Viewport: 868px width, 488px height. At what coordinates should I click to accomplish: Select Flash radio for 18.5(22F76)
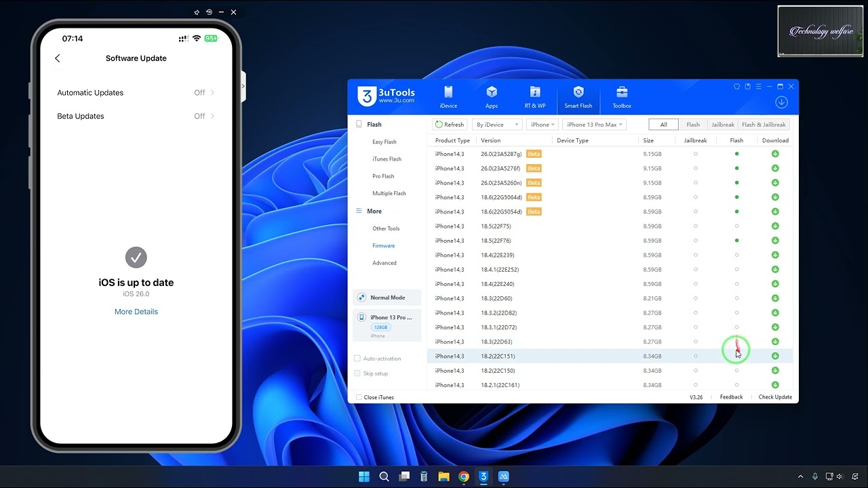click(x=736, y=241)
